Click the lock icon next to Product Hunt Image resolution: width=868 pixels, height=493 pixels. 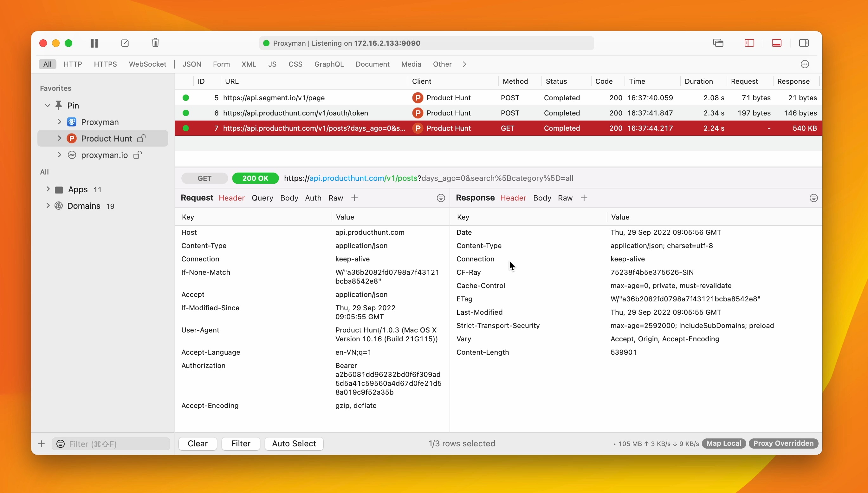[x=141, y=139]
